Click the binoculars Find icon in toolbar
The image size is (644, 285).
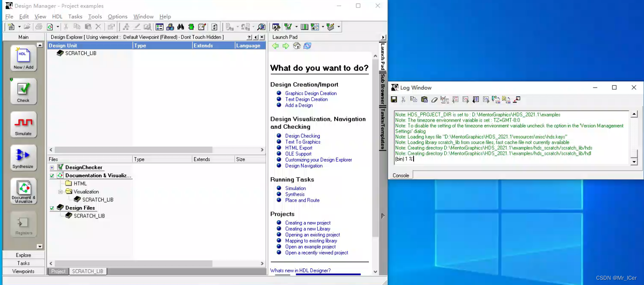[180, 27]
